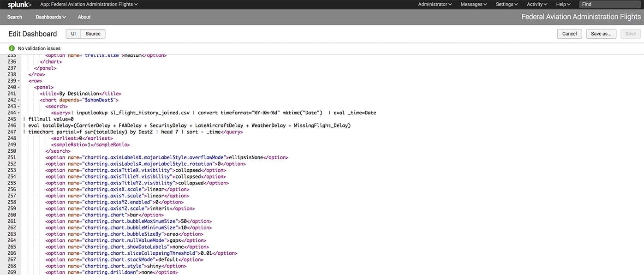Image resolution: width=644 pixels, height=275 pixels.
Task: Collapse the search tag on line 243
Action: tap(18, 107)
